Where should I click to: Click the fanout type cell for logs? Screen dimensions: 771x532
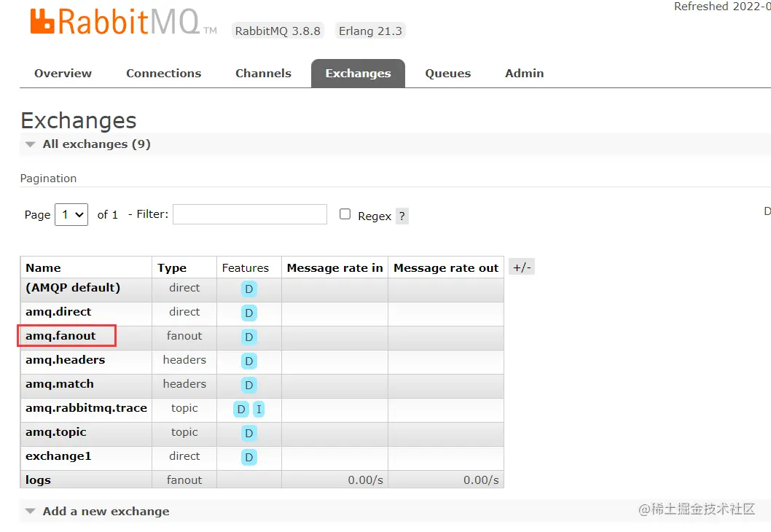click(184, 480)
